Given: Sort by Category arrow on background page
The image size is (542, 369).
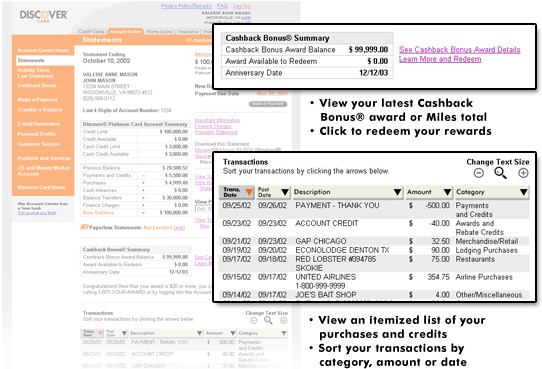Looking at the screenshot, I should pyautogui.click(x=284, y=333).
